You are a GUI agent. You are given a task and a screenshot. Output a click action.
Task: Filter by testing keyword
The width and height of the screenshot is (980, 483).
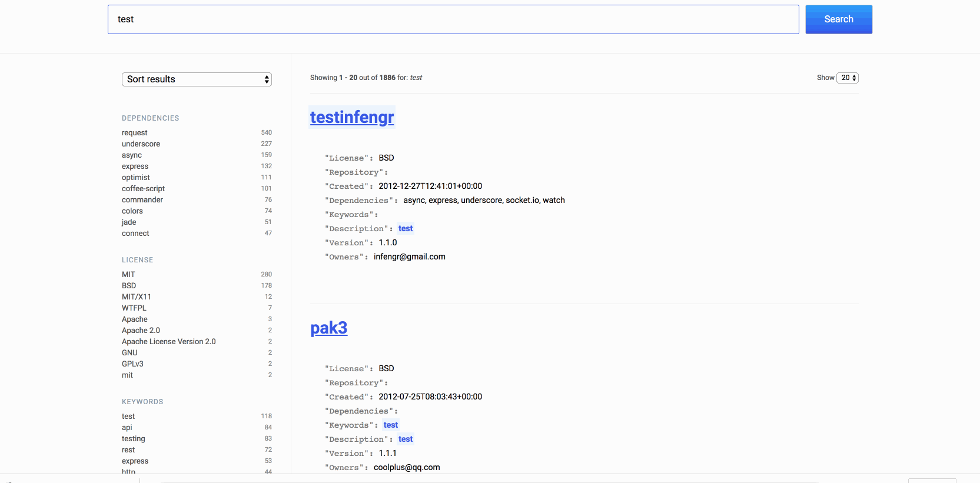[x=134, y=439]
